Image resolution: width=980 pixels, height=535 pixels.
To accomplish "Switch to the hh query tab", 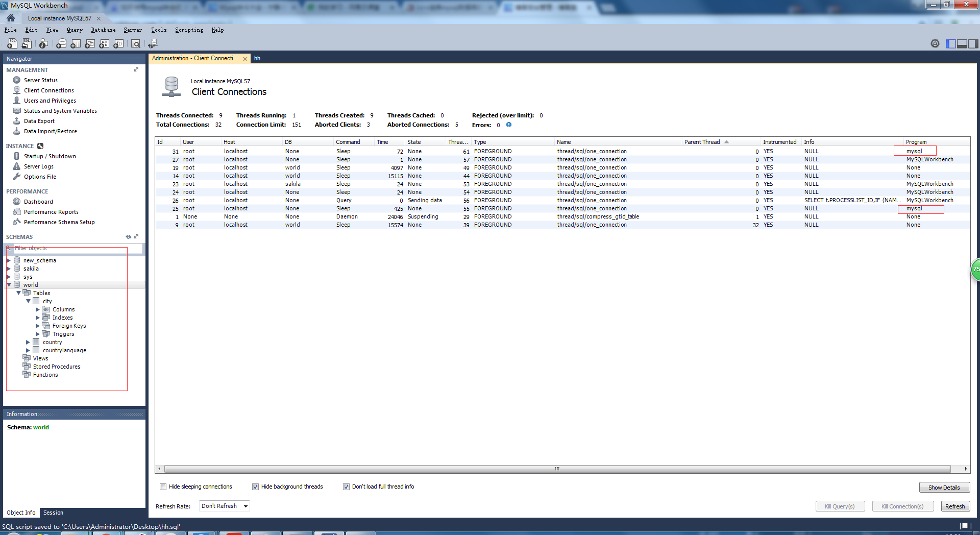I will click(x=257, y=58).
